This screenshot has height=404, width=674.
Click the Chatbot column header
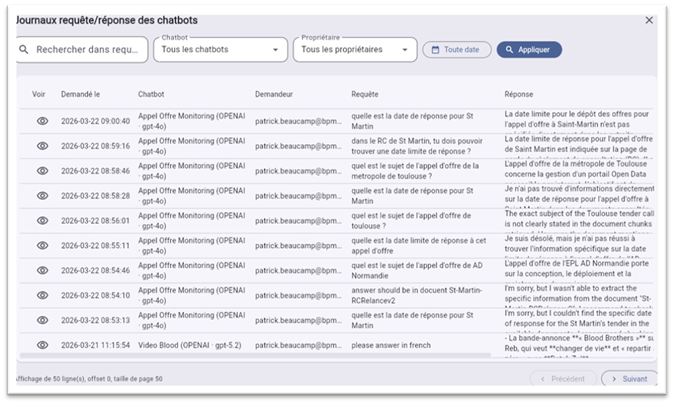pos(151,94)
